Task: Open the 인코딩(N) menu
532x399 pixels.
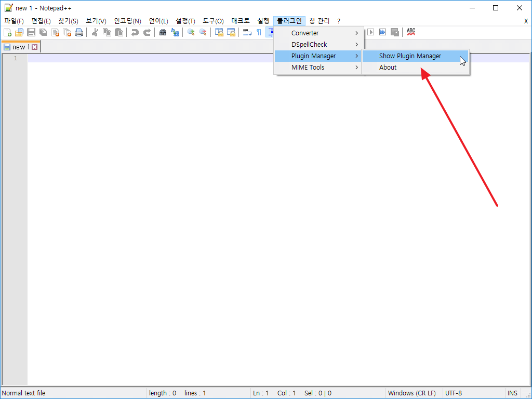Action: 128,21
